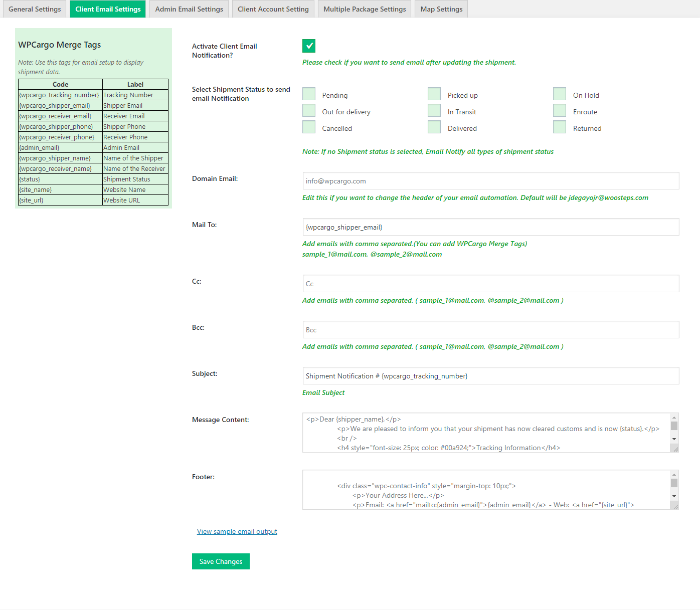Click the Message Content scrollbar down arrow

click(674, 439)
